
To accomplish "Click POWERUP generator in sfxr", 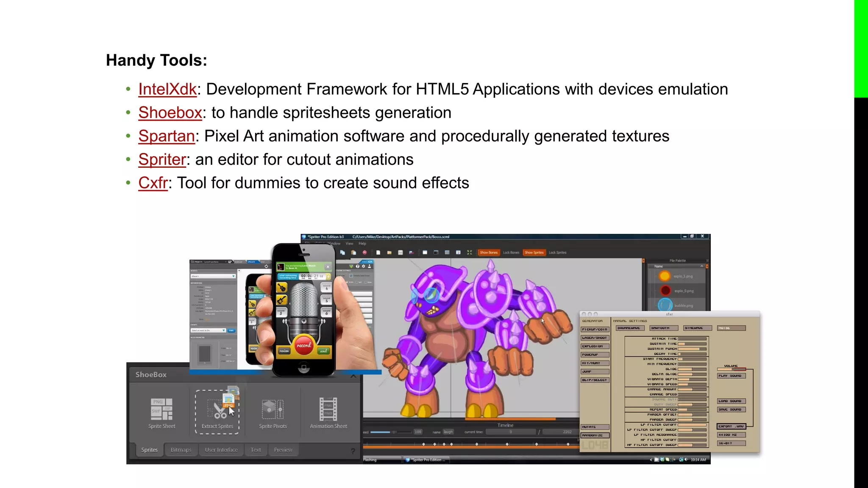I will (x=595, y=355).
